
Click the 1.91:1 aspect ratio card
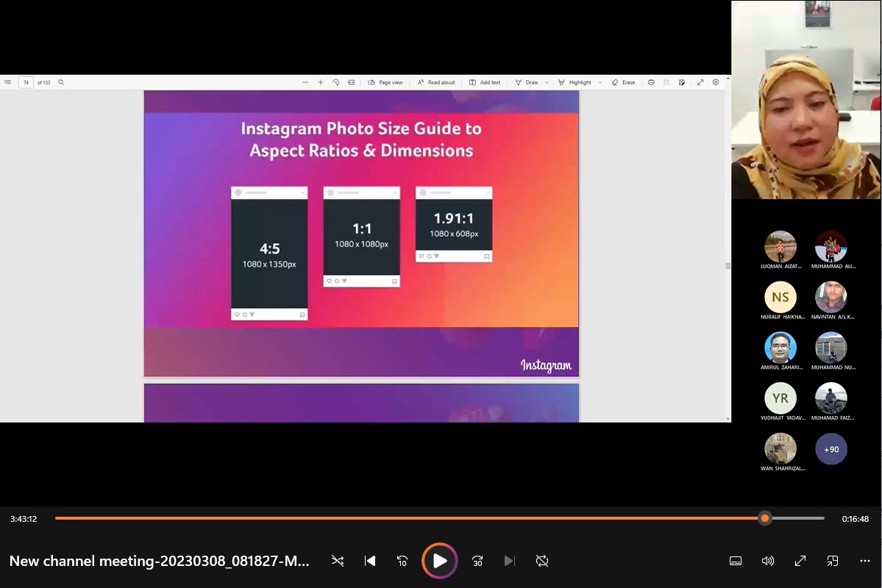(454, 224)
